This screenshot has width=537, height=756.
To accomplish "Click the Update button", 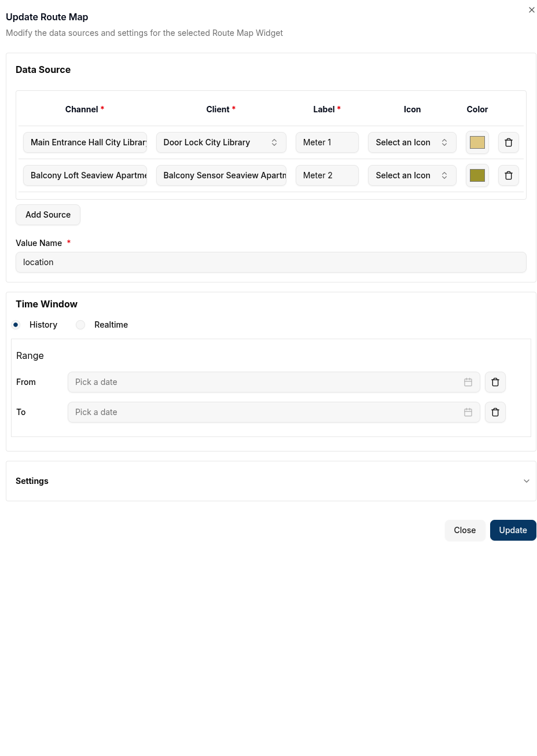I will click(x=513, y=530).
